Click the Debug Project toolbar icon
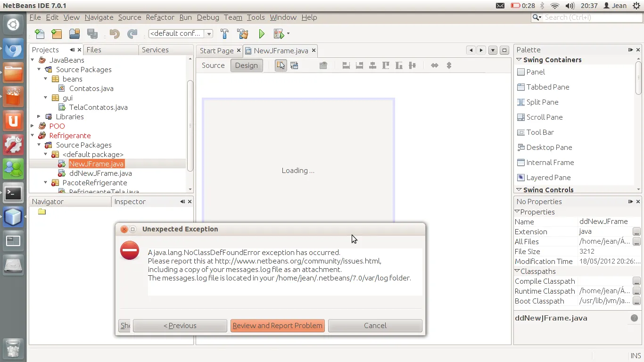The height and width of the screenshot is (362, 644). click(x=279, y=34)
